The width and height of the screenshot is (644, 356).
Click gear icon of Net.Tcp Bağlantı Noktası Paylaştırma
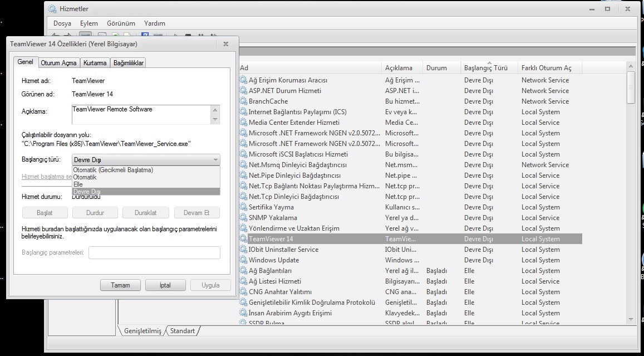pos(244,186)
